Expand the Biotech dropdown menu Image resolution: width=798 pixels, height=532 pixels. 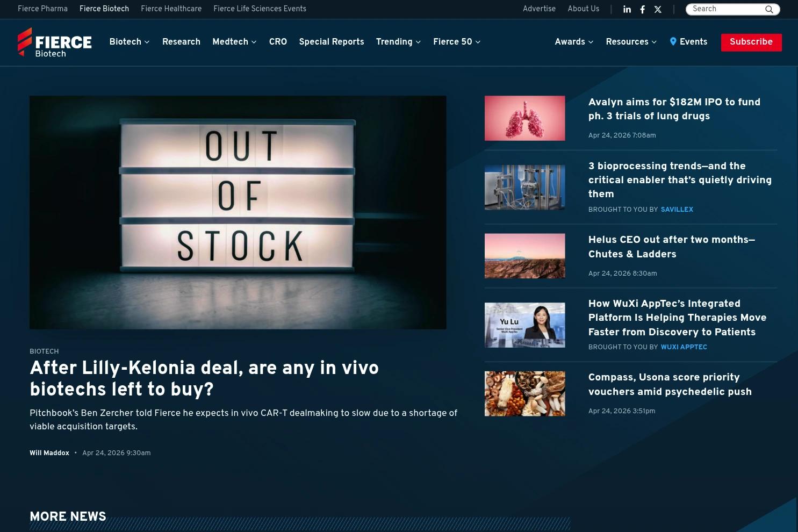(130, 42)
